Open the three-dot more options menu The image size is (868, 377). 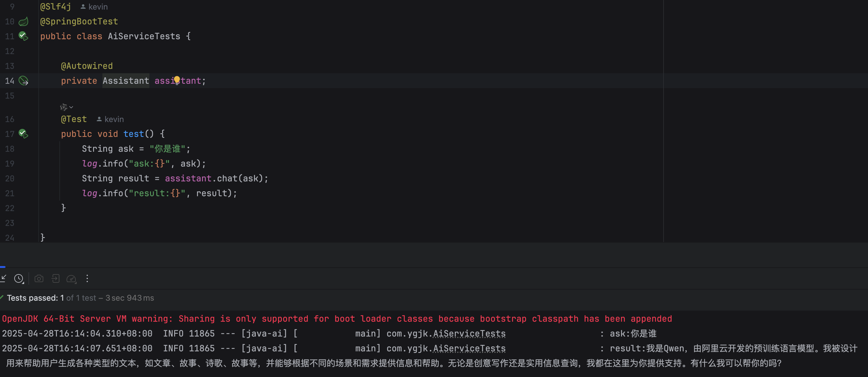(87, 279)
